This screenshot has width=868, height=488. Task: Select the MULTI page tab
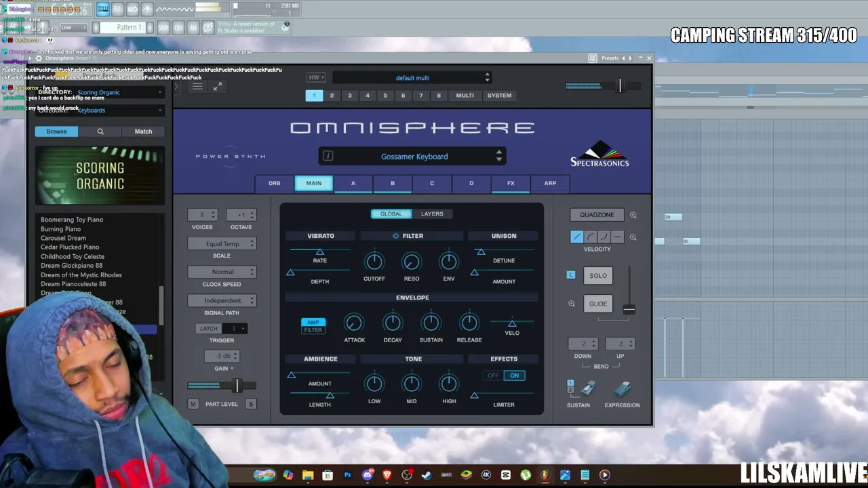(465, 96)
